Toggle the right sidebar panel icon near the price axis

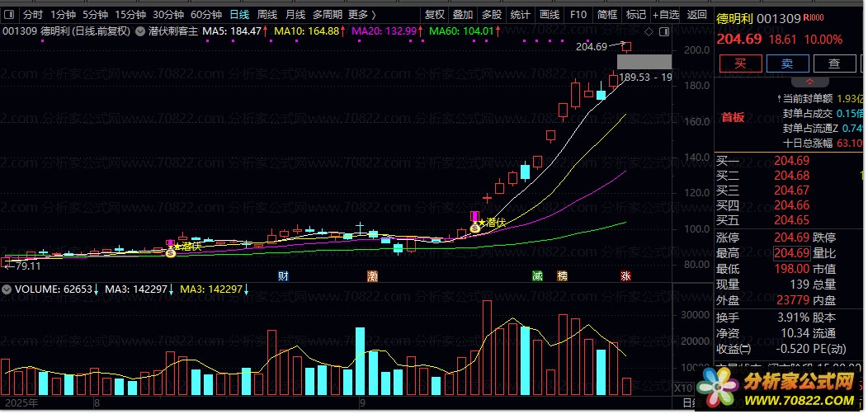click(x=663, y=31)
